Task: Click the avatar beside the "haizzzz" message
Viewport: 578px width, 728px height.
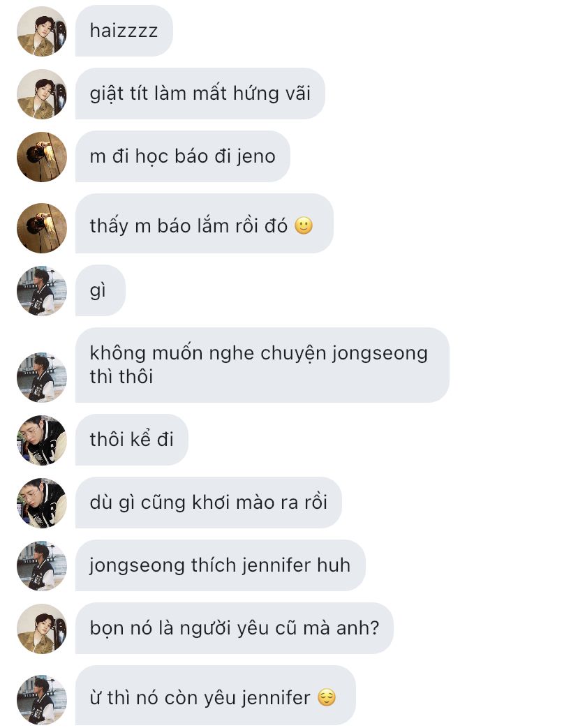Action: [x=42, y=31]
